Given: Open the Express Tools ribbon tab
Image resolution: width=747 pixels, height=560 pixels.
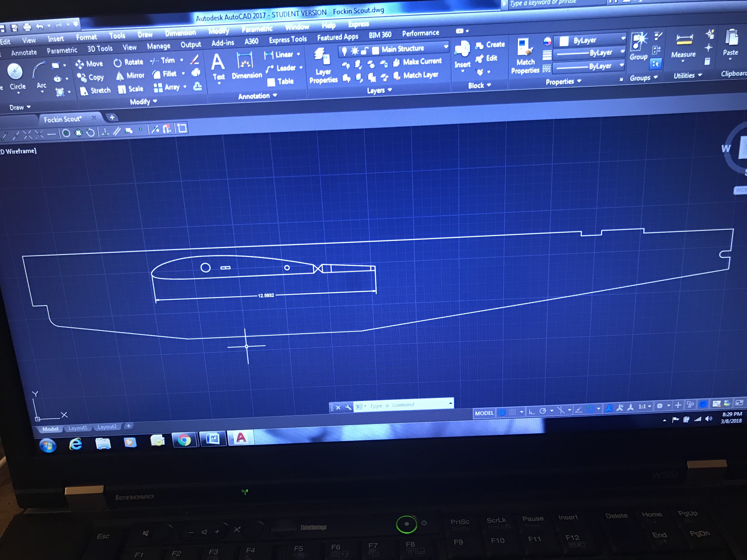Looking at the screenshot, I should 288,40.
